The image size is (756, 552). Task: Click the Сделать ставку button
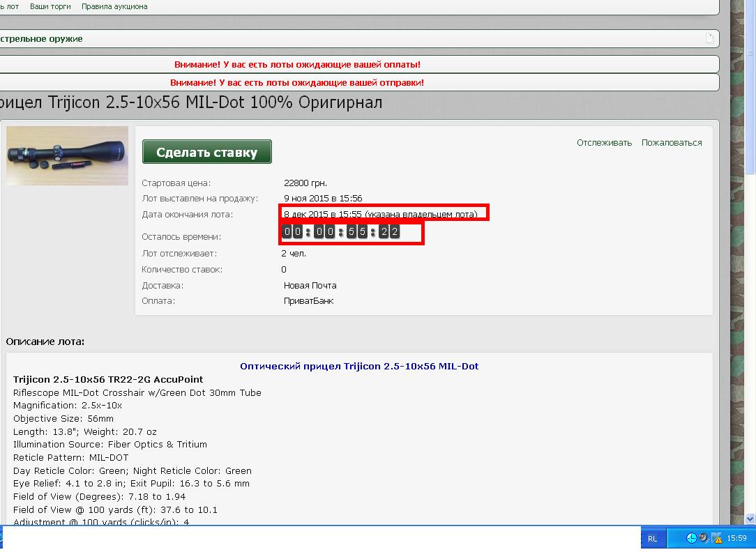207,152
